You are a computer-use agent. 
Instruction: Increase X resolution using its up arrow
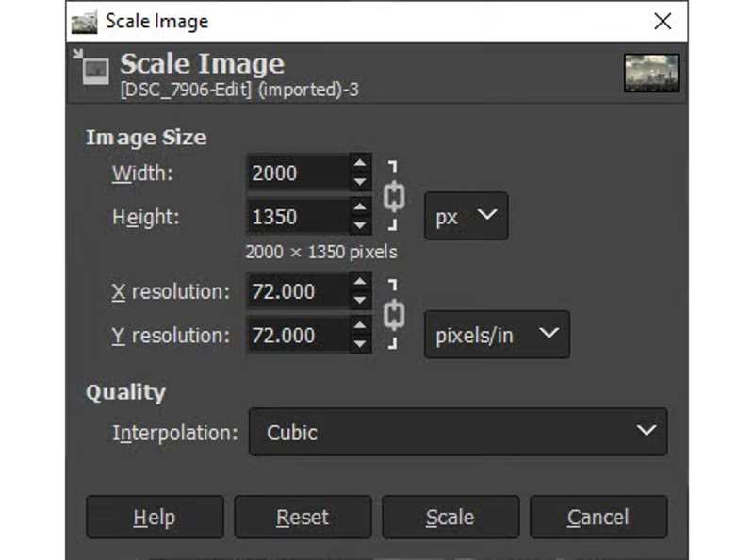pos(360,283)
